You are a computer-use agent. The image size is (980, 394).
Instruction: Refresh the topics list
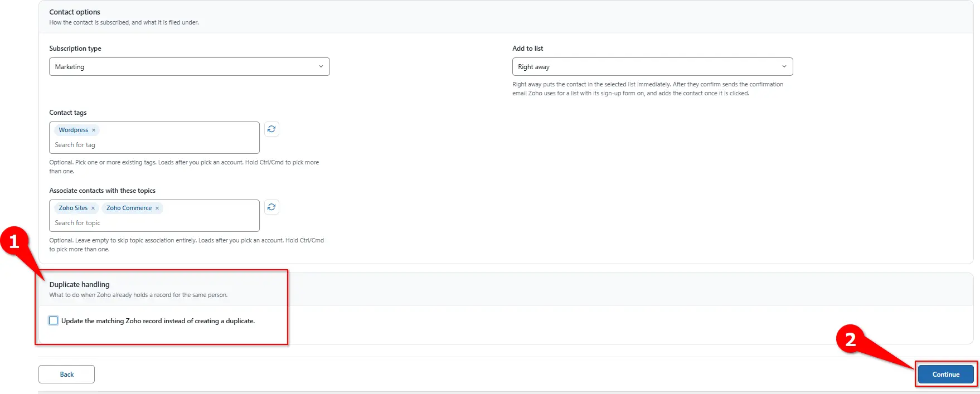(x=271, y=207)
